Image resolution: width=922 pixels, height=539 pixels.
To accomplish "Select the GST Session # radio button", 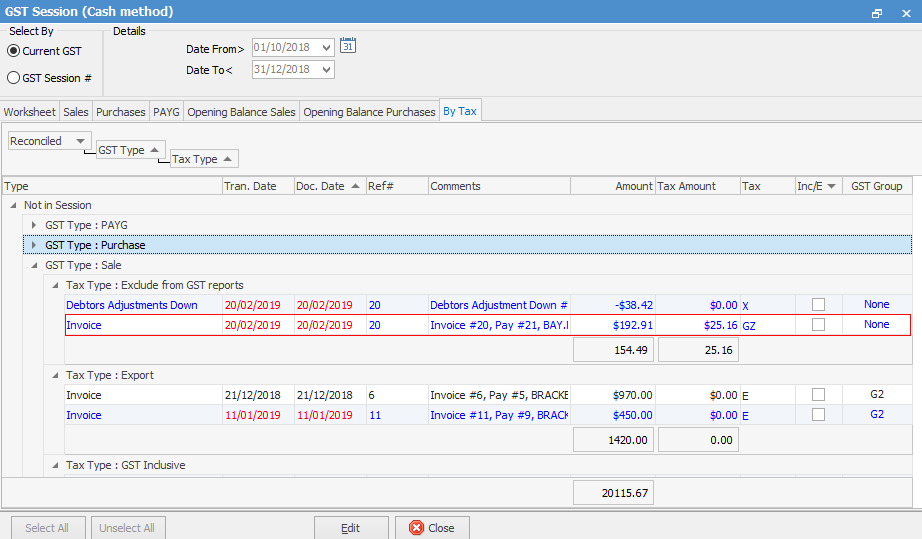I will [x=14, y=78].
